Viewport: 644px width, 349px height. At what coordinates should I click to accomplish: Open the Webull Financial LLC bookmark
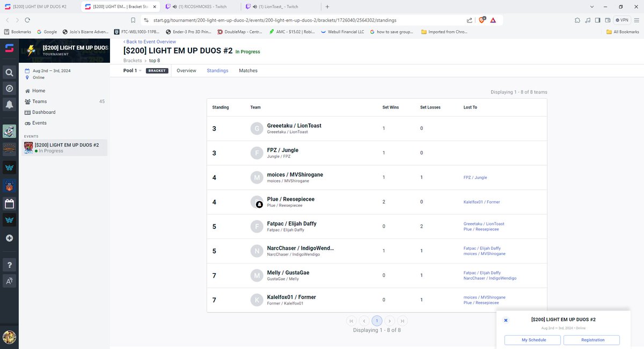click(342, 32)
